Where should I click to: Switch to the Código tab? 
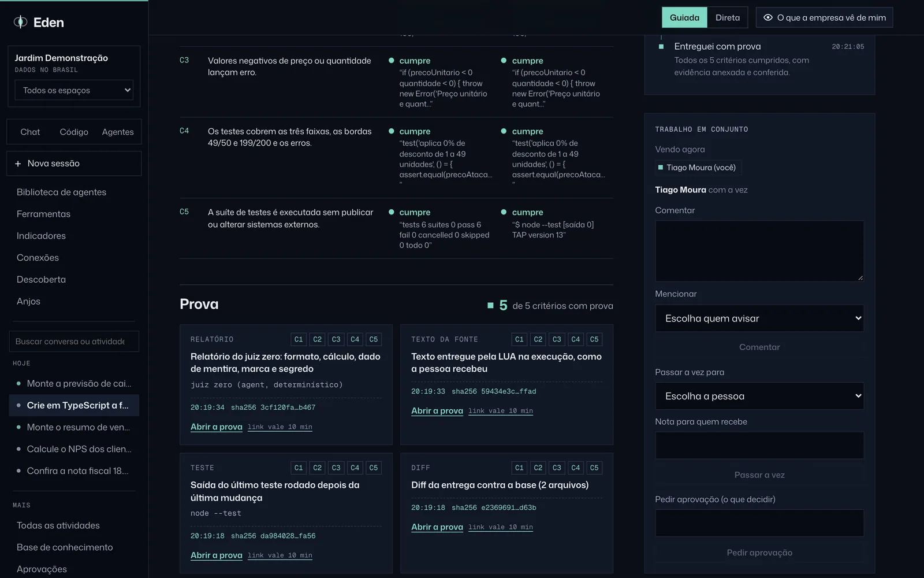point(74,132)
